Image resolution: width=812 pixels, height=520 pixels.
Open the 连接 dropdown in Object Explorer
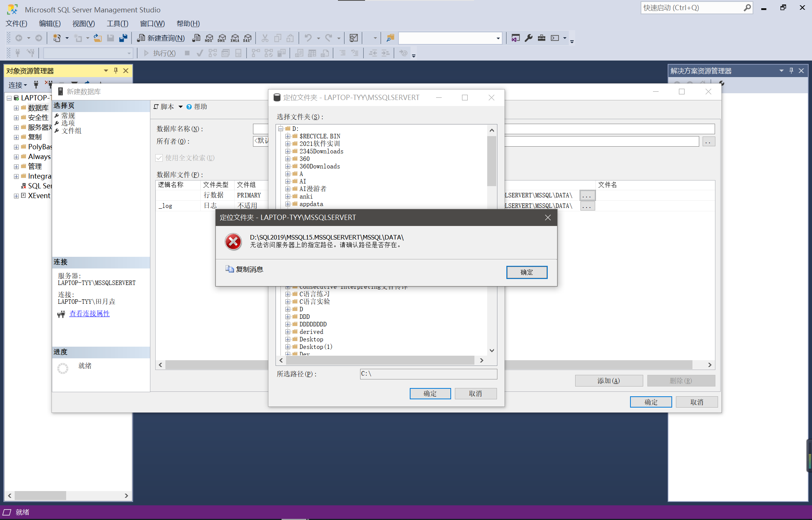[18, 85]
